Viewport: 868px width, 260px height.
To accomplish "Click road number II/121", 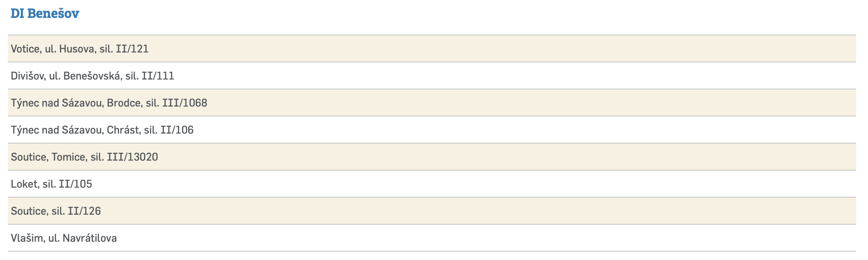I will tap(132, 49).
